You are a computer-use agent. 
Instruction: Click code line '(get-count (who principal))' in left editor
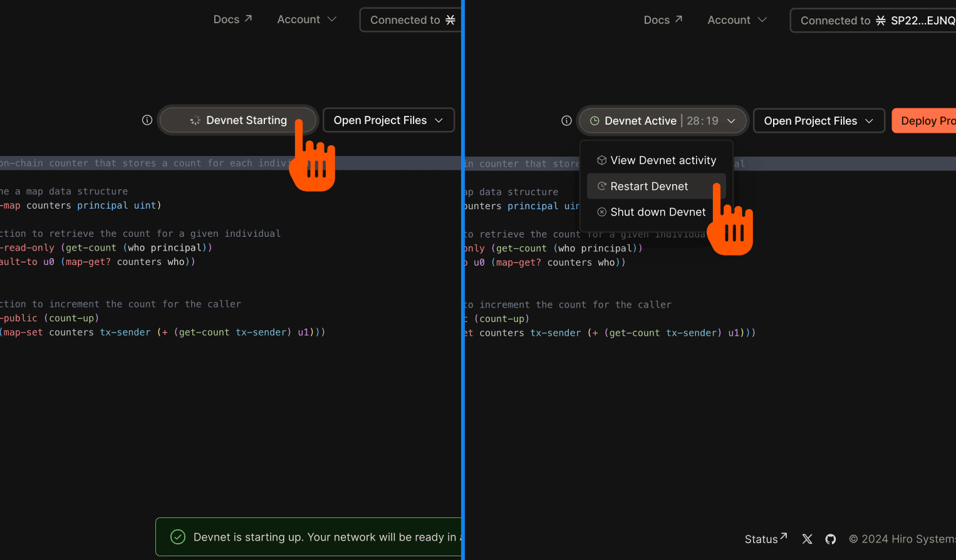pos(136,247)
